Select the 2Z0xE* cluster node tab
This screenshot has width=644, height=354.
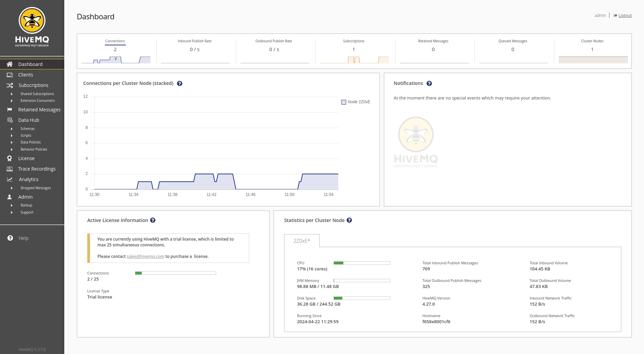[302, 241]
